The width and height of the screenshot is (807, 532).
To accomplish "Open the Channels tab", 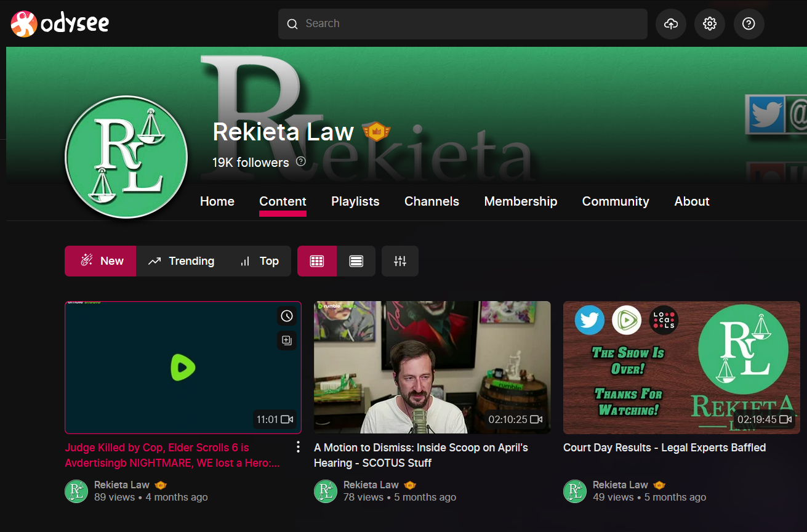I will [432, 201].
